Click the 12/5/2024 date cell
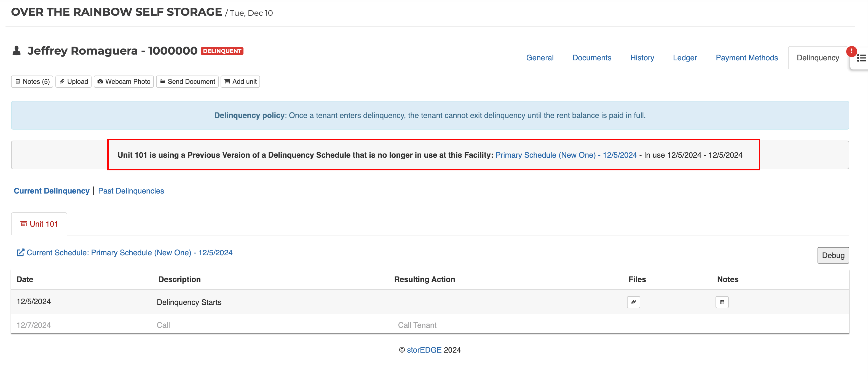The width and height of the screenshot is (868, 381). coord(34,302)
